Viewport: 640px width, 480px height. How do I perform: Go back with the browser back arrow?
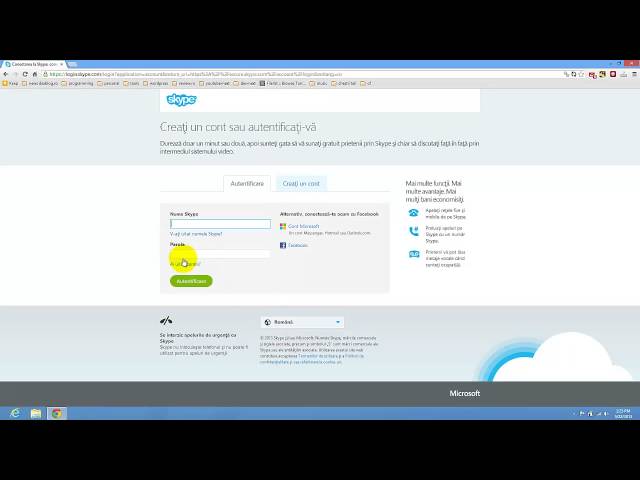[6, 74]
